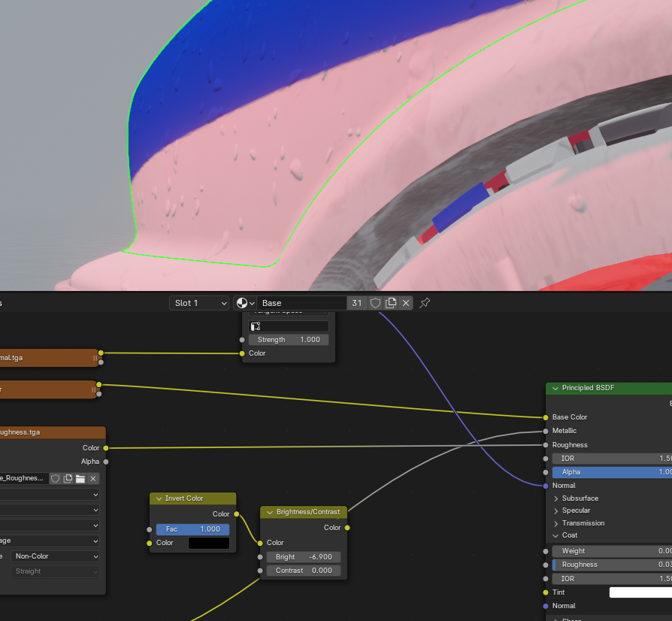Open the Slot 1 dropdown
This screenshot has height=621, width=672.
(x=199, y=303)
